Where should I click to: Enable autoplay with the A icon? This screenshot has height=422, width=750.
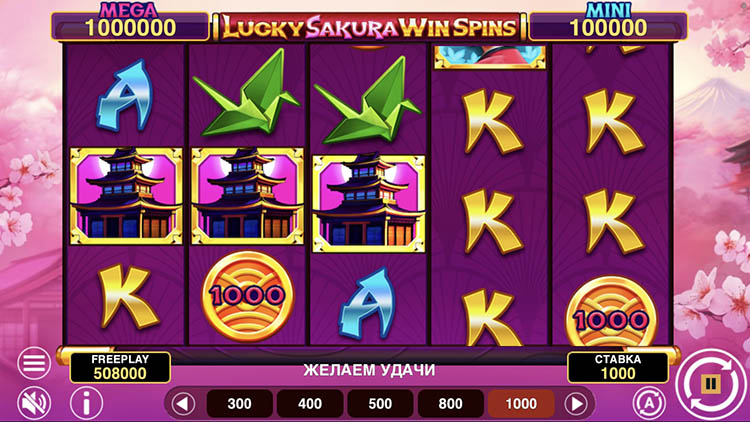(649, 403)
